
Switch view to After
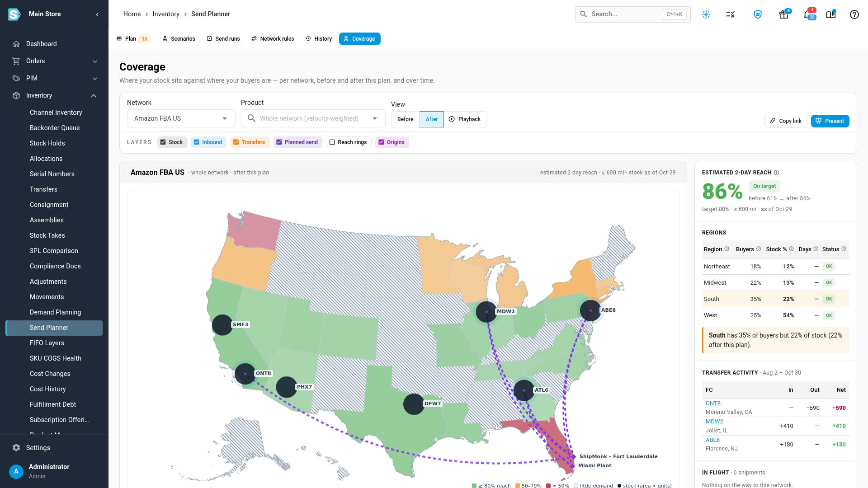pos(432,119)
